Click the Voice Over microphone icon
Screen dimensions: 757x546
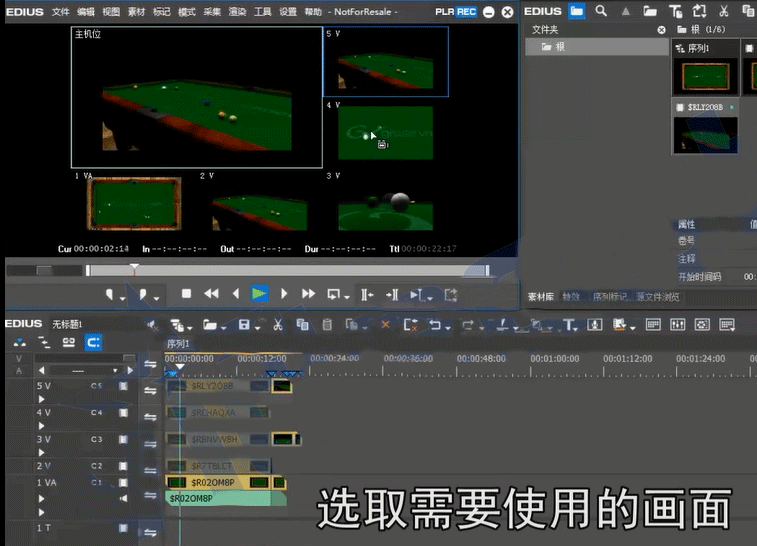594,324
